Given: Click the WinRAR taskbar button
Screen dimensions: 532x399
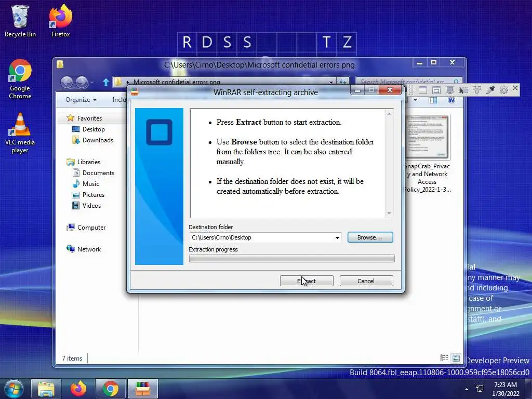Looking at the screenshot, I should click(x=143, y=389).
